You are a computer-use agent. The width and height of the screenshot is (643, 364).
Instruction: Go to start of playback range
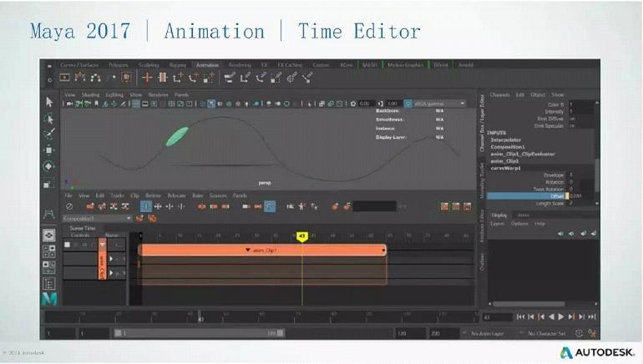(x=520, y=317)
